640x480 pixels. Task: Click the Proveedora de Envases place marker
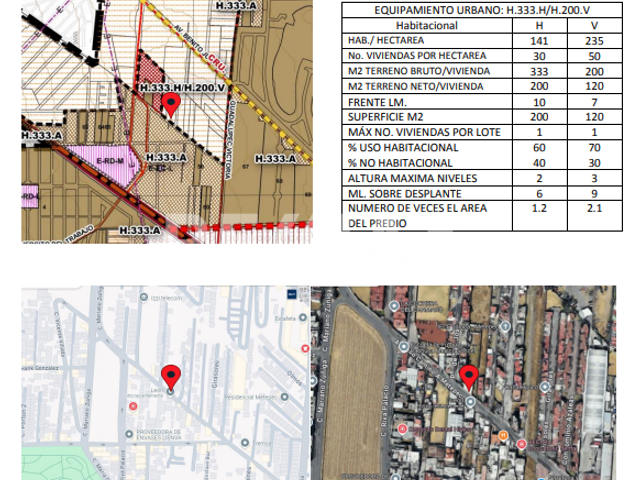point(129,434)
